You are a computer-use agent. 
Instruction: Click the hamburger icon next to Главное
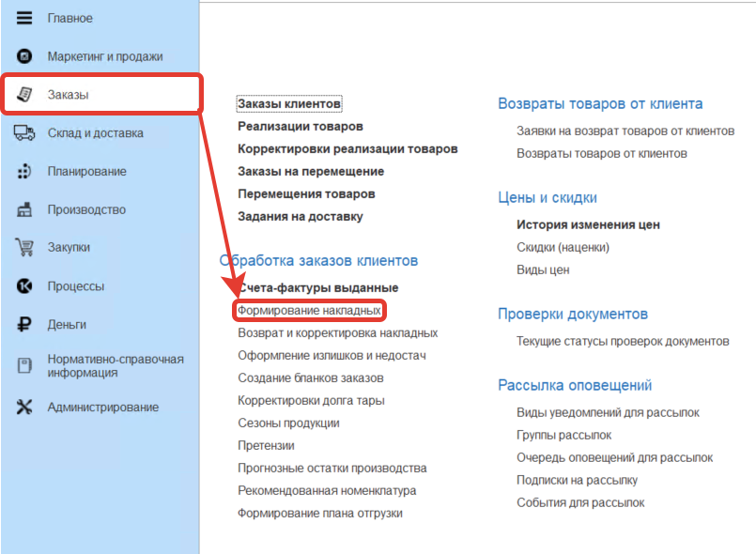point(24,19)
